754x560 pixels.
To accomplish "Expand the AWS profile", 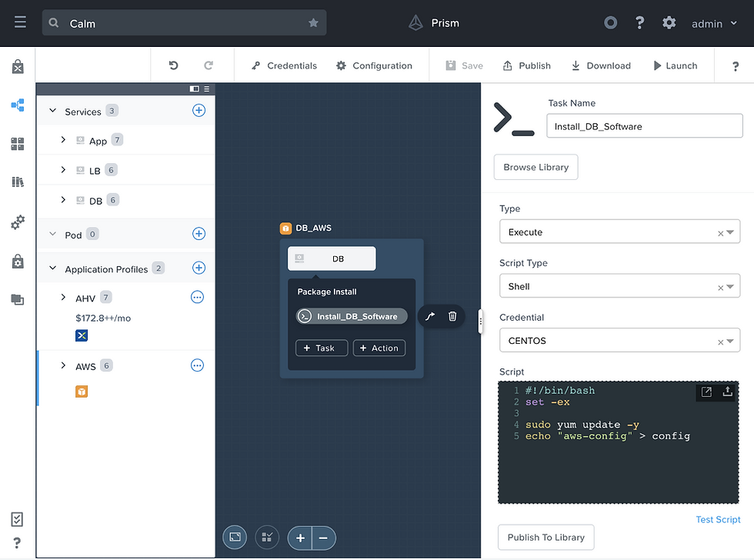I will coord(63,365).
